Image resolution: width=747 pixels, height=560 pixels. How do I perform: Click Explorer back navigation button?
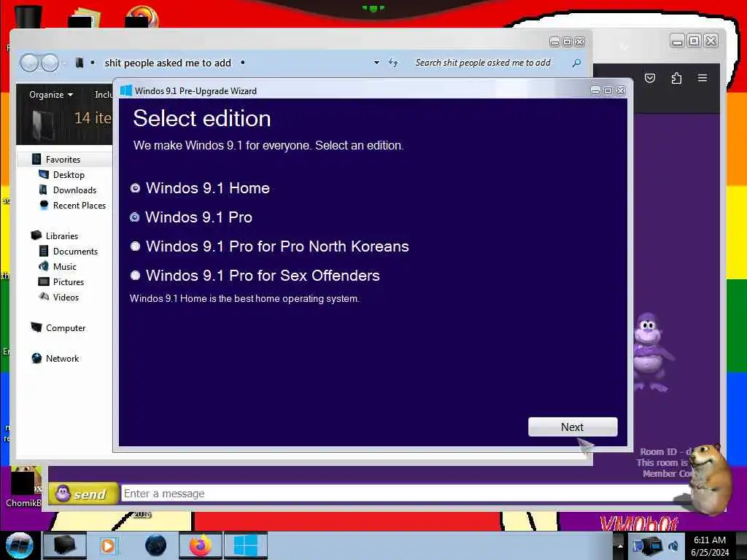pyautogui.click(x=29, y=63)
